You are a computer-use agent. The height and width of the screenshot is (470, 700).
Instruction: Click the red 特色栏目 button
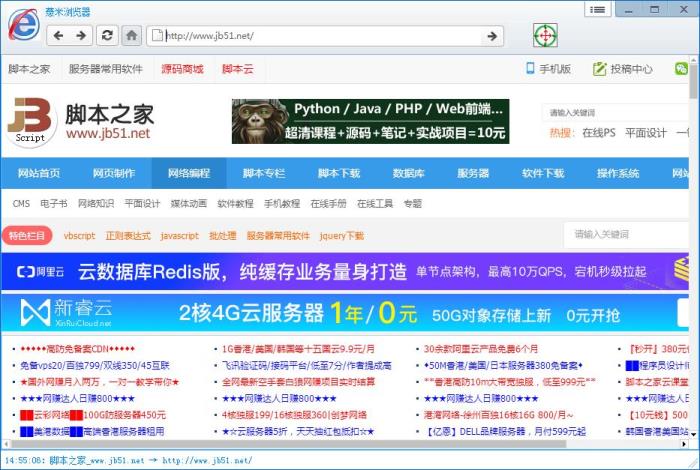click(27, 236)
